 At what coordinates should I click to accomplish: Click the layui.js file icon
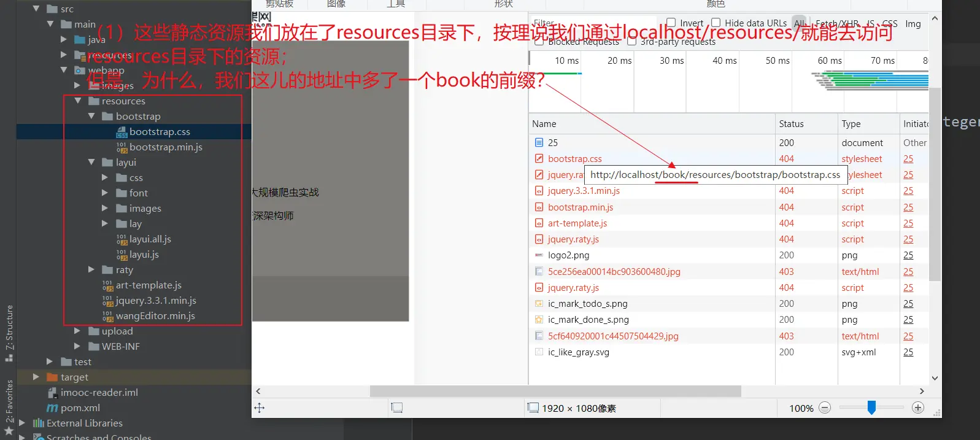(122, 254)
